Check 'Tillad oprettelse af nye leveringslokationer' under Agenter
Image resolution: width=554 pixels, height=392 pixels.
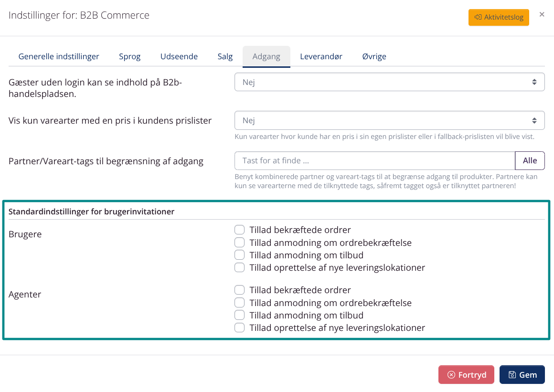[x=239, y=328]
